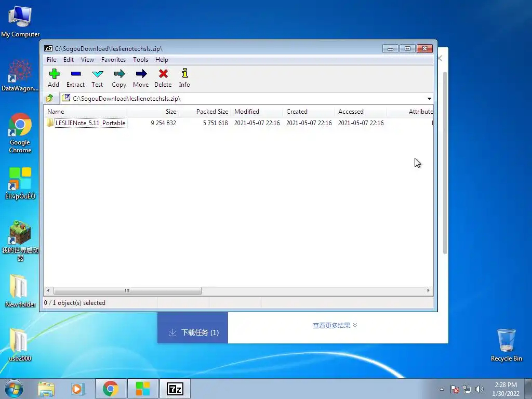Viewport: 532px width, 399px height.
Task: Open the taskbar clock and date
Action: [x=506, y=389]
